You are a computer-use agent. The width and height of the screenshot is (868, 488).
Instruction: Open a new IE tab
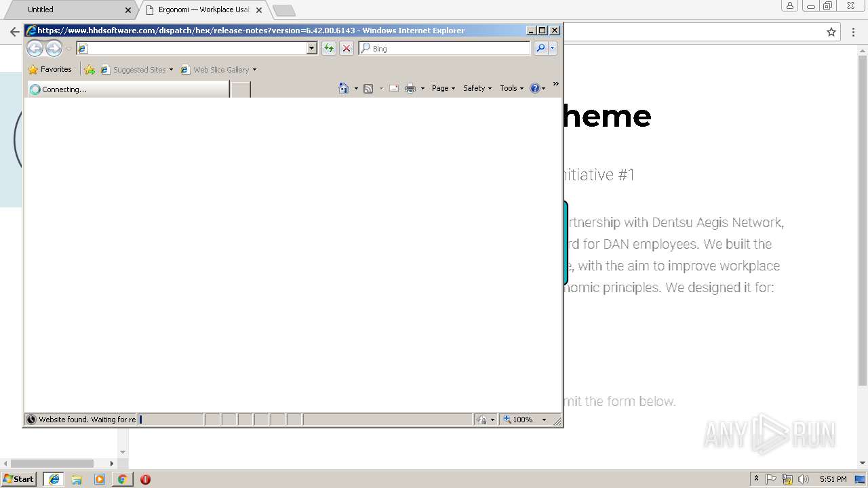(x=241, y=89)
